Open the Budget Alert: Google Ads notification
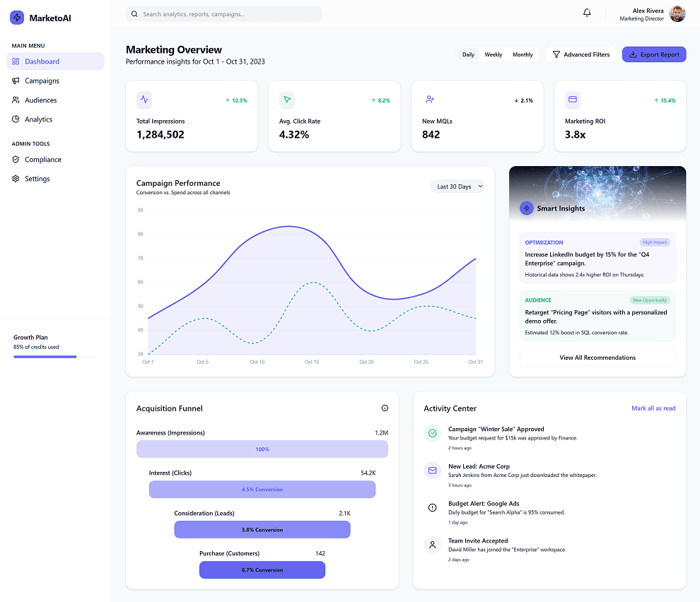This screenshot has width=700, height=602. [549, 512]
